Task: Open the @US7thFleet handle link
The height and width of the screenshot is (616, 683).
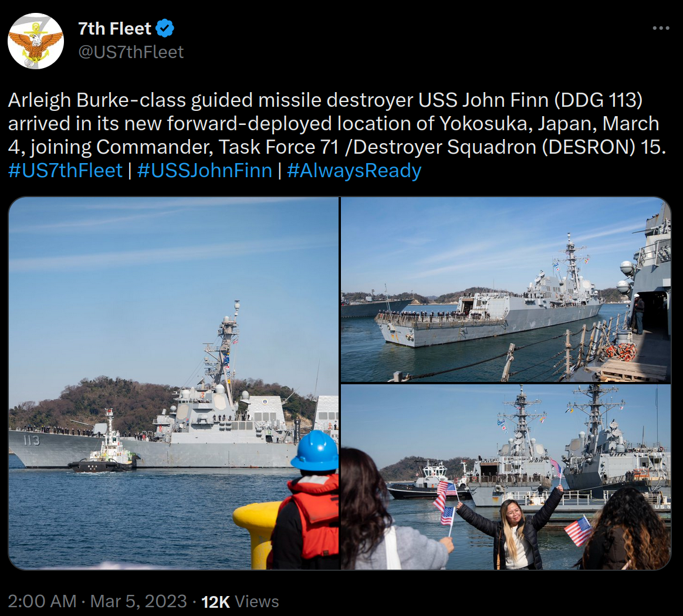Action: click(131, 52)
